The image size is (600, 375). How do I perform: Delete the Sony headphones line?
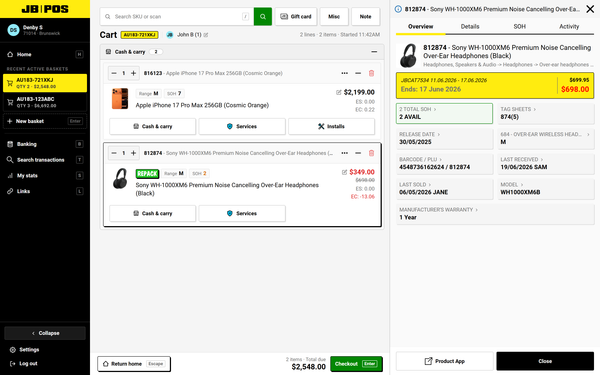(371, 153)
